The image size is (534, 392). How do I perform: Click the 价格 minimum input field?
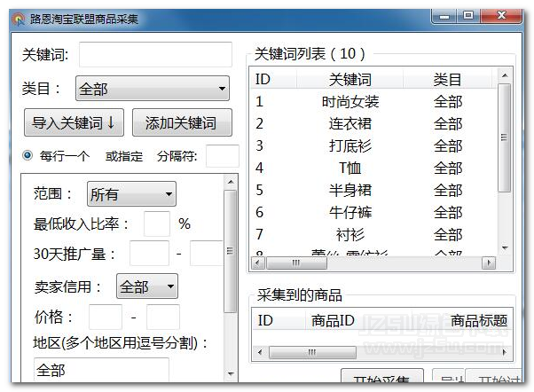pyautogui.click(x=106, y=318)
